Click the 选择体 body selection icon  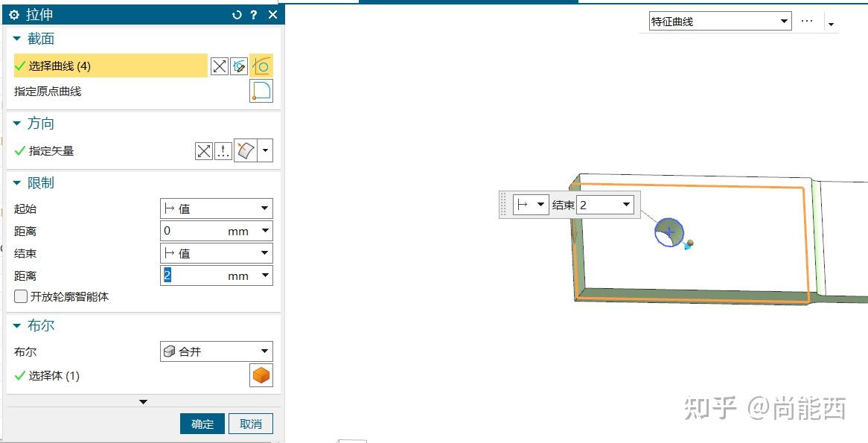click(261, 375)
